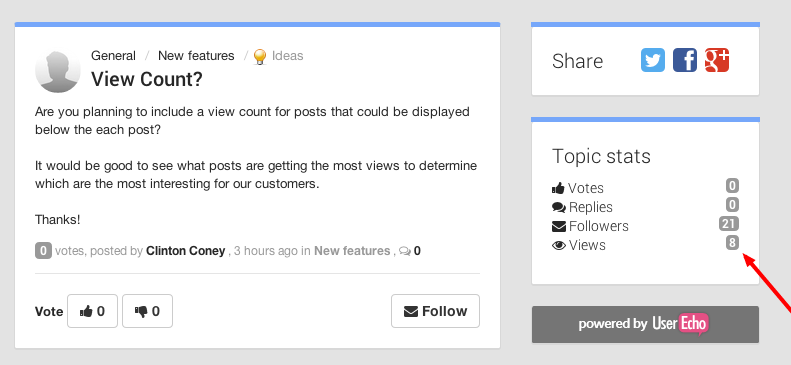The image size is (791, 365).
Task: Open the powered by UserEcho banner
Action: pos(645,324)
